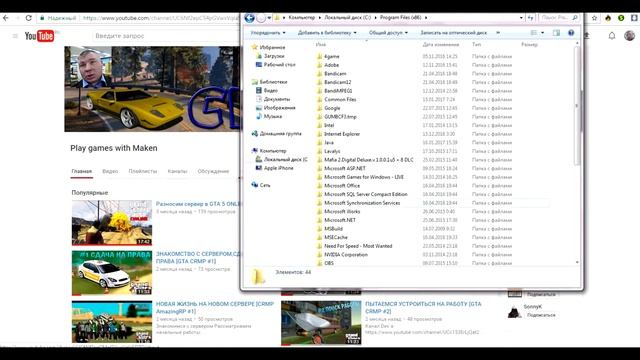Select the Java folder icon
This screenshot has width=640, height=360.
coord(320,142)
